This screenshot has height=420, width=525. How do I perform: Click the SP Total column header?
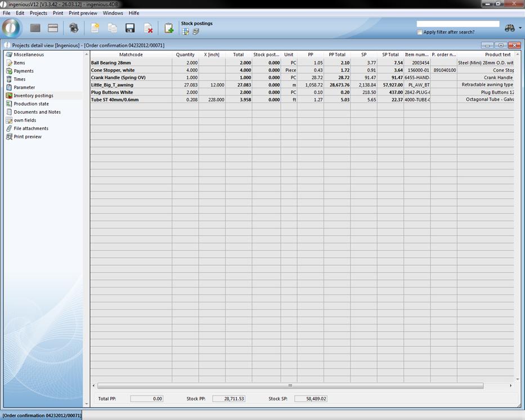tap(390, 55)
